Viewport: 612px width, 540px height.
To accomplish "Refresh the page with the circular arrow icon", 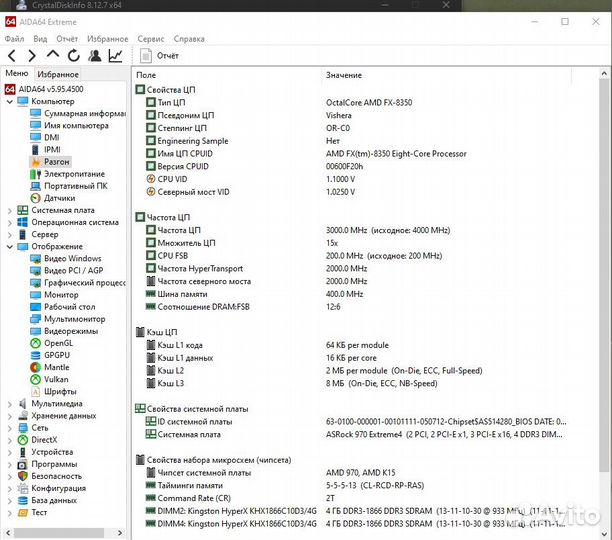I will [73, 56].
